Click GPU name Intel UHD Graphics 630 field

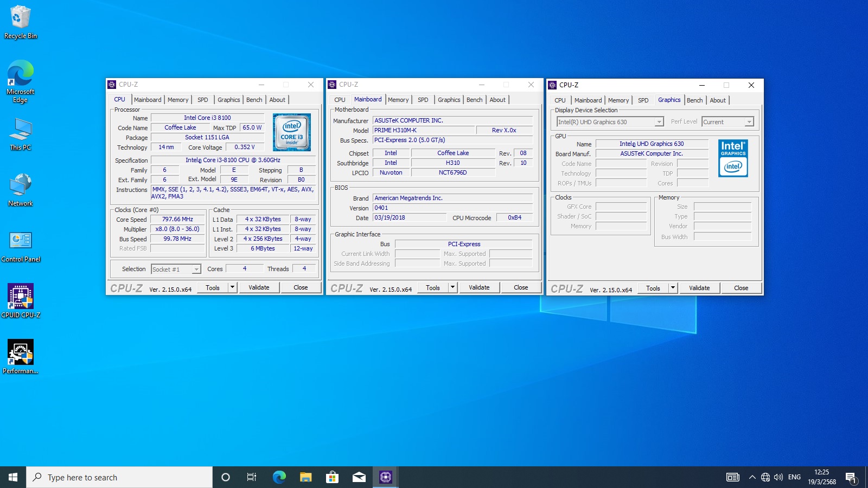click(652, 144)
